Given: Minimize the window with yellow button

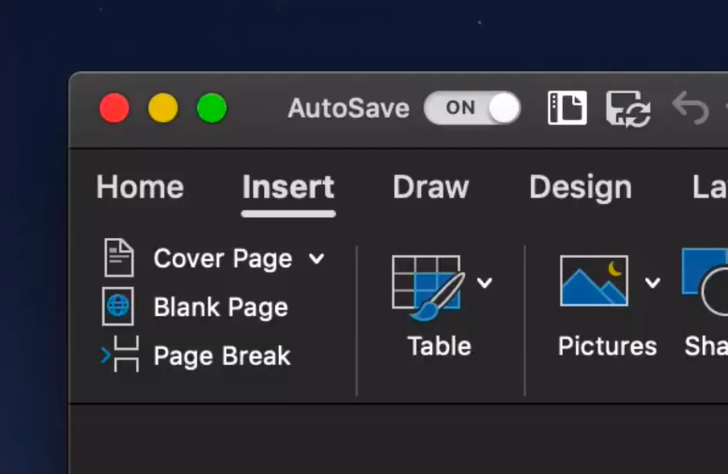Looking at the screenshot, I should pyautogui.click(x=163, y=108).
